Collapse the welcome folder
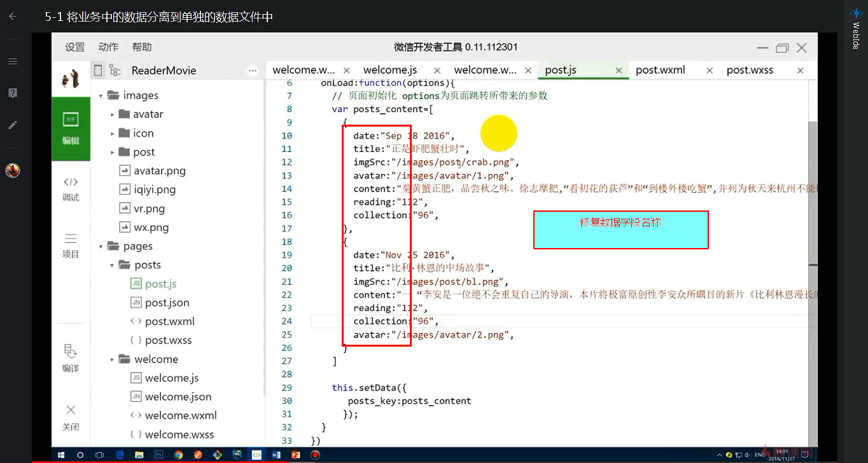 click(x=112, y=359)
